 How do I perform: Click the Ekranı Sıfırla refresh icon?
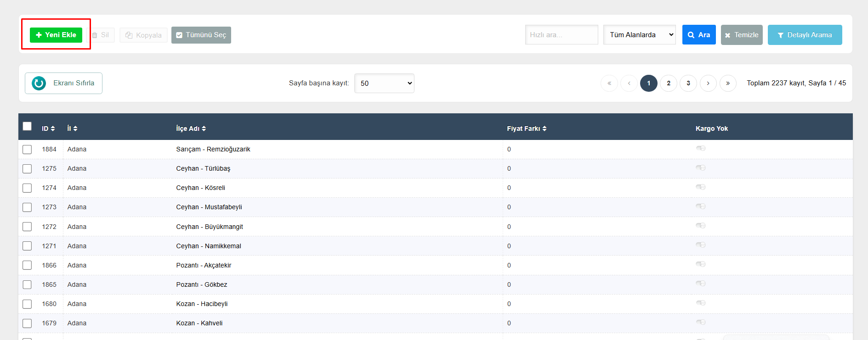(x=39, y=83)
